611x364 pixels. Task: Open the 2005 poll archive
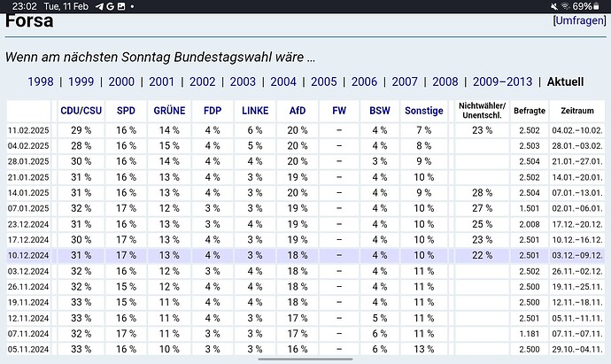pos(324,81)
